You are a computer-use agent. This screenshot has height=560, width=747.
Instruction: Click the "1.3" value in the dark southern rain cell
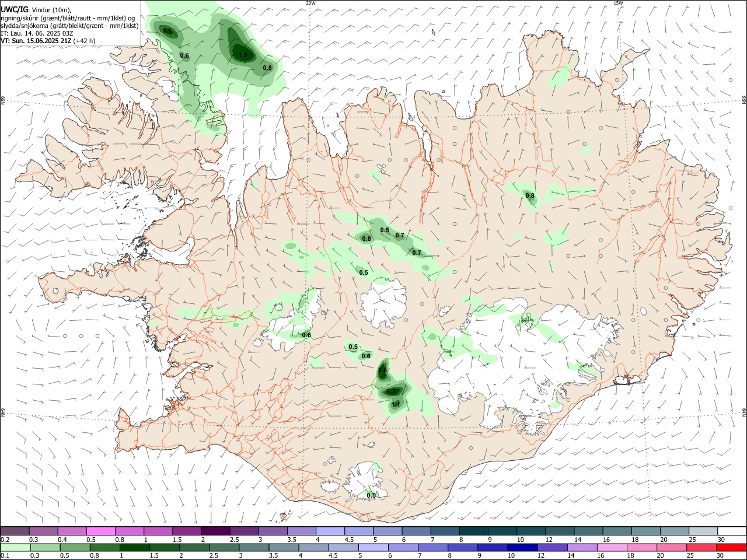click(392, 391)
